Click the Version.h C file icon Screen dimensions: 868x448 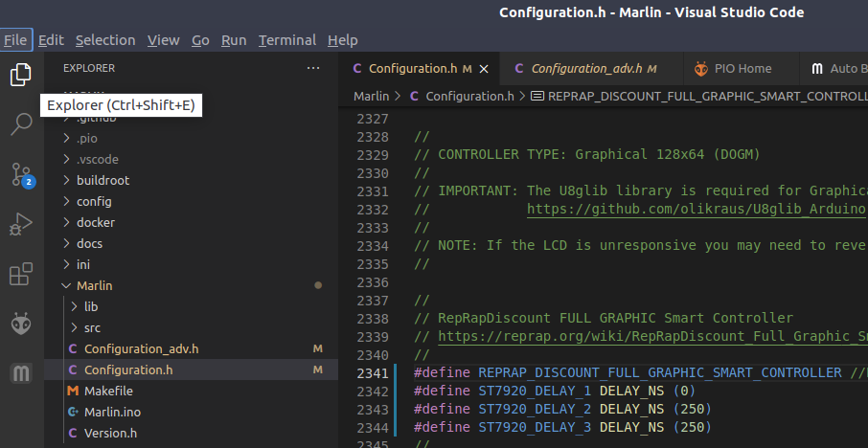pyautogui.click(x=73, y=433)
